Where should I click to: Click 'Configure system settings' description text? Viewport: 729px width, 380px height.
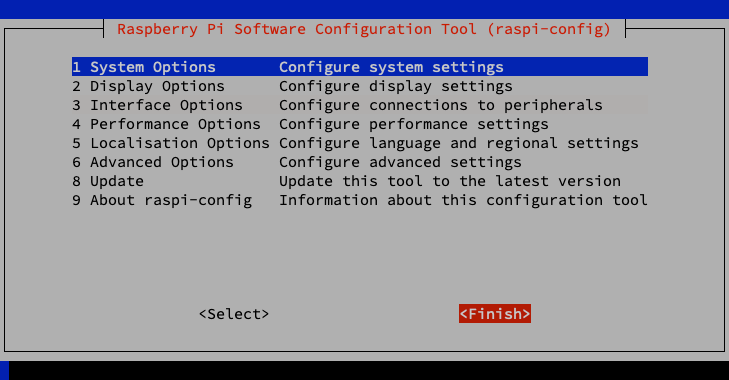click(391, 67)
